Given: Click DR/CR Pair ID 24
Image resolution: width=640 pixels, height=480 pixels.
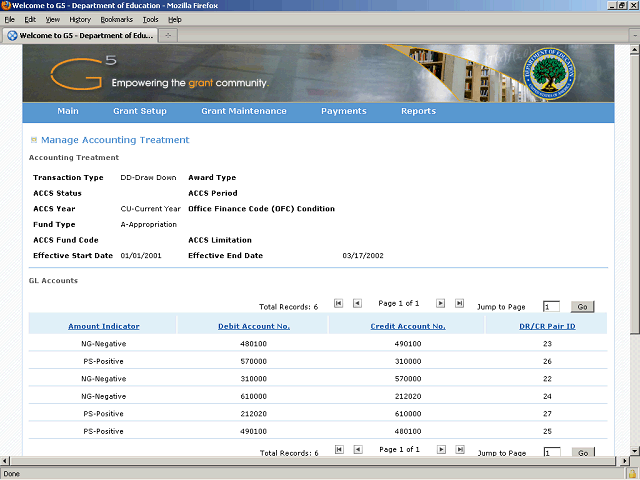Looking at the screenshot, I should tap(547, 396).
